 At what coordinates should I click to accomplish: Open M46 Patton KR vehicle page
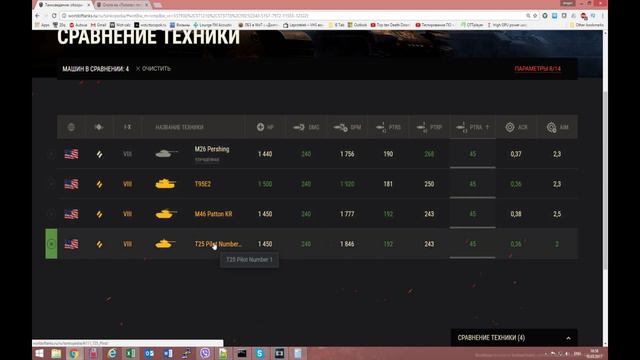pyautogui.click(x=213, y=214)
